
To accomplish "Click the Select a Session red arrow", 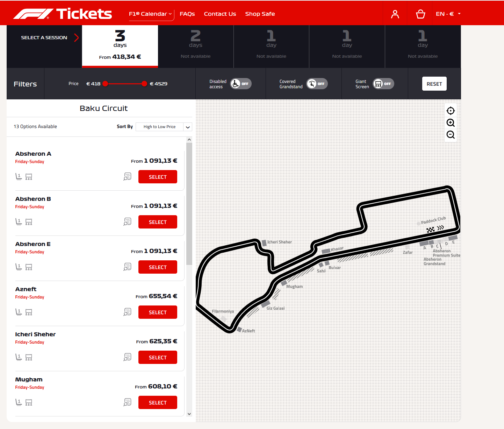I will point(77,37).
